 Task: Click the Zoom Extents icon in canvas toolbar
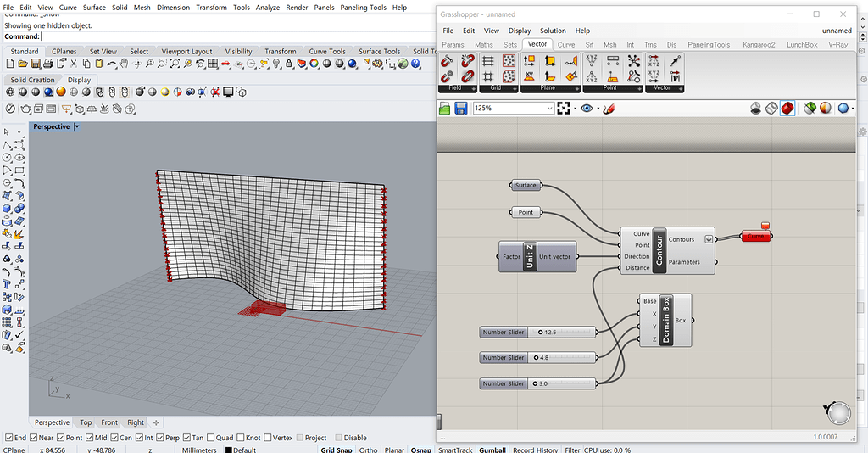[x=564, y=109]
